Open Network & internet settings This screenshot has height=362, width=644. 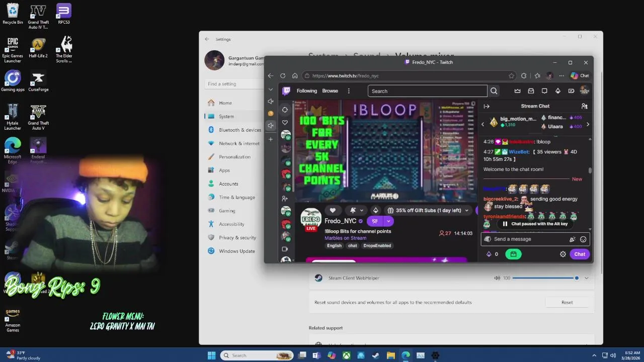click(233, 143)
